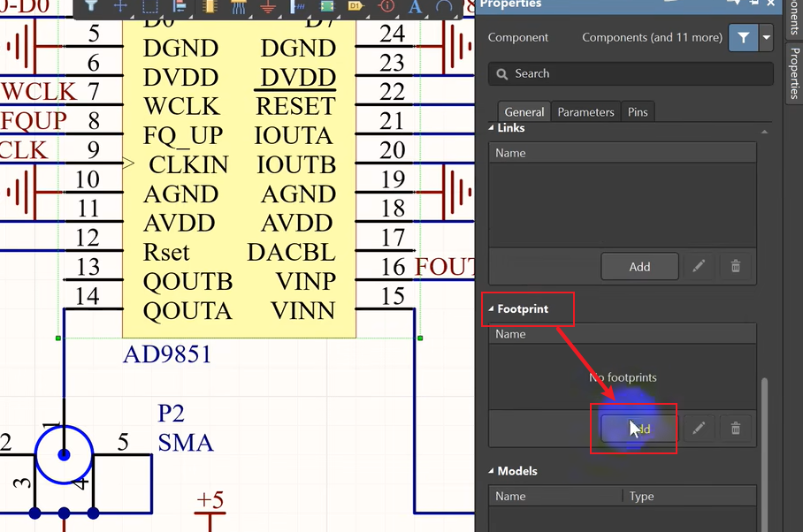The height and width of the screenshot is (532, 803).
Task: Click the QOUTA pin label
Action: pos(187,311)
